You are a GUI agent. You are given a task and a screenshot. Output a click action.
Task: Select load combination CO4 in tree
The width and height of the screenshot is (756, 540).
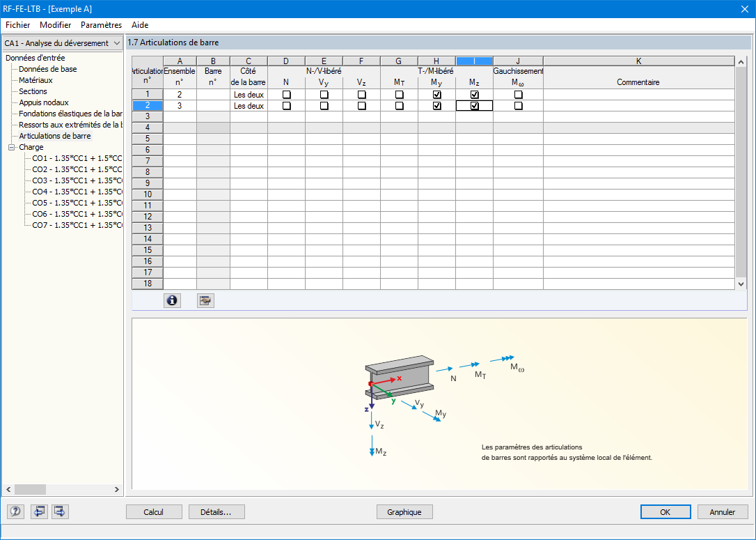click(77, 192)
